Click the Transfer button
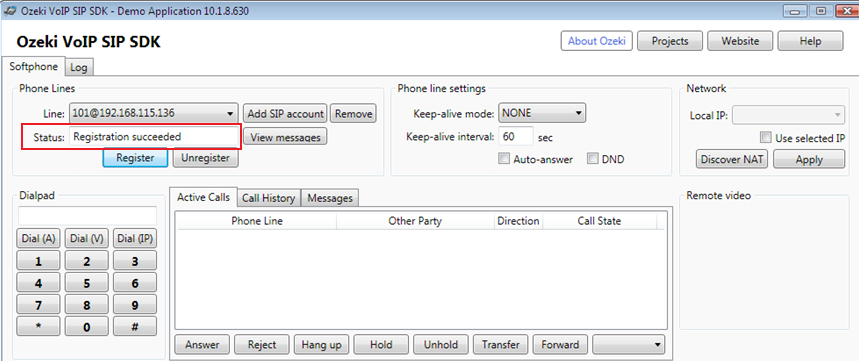This screenshot has width=859, height=361. pos(501,345)
